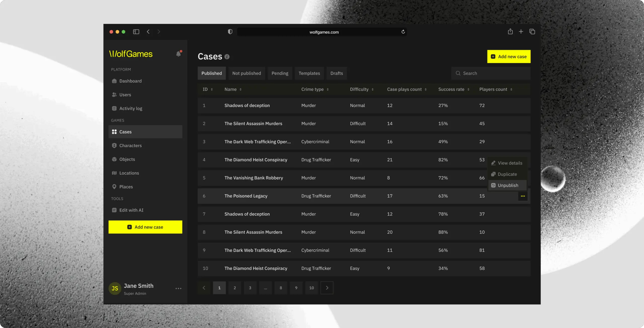Click the info icon beside Cases heading

[x=227, y=56]
